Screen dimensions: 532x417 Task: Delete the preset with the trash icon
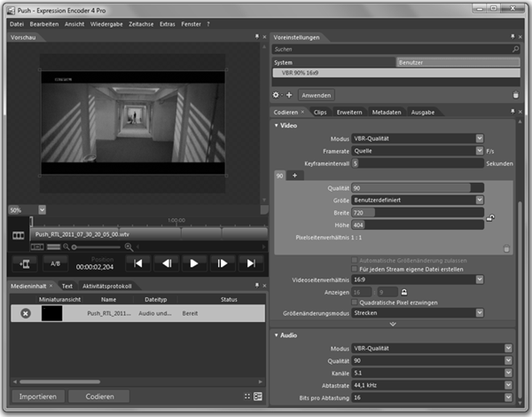tap(516, 95)
